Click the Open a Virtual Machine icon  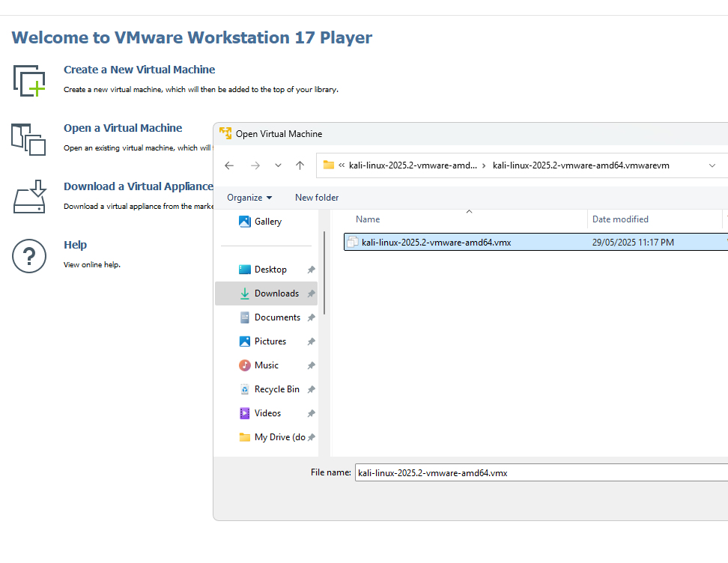[28, 139]
